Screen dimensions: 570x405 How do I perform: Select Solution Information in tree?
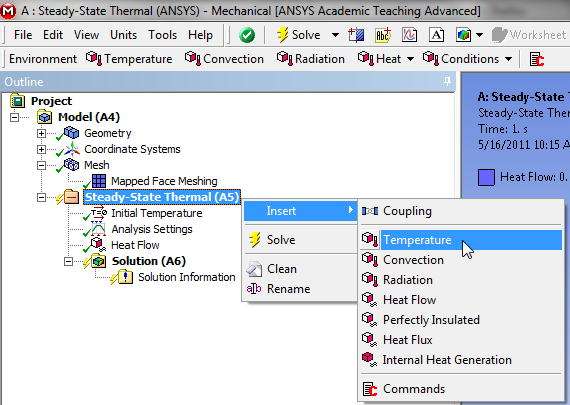(x=186, y=277)
